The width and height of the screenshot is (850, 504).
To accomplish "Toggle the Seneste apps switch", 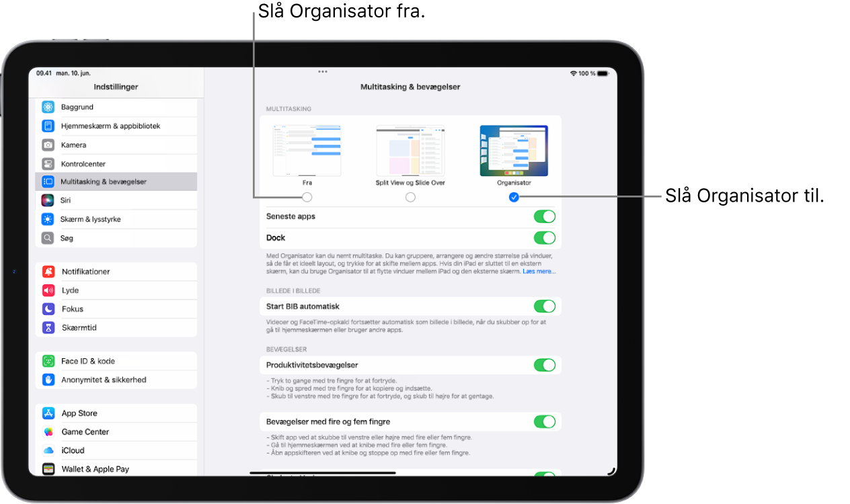I will click(x=545, y=216).
